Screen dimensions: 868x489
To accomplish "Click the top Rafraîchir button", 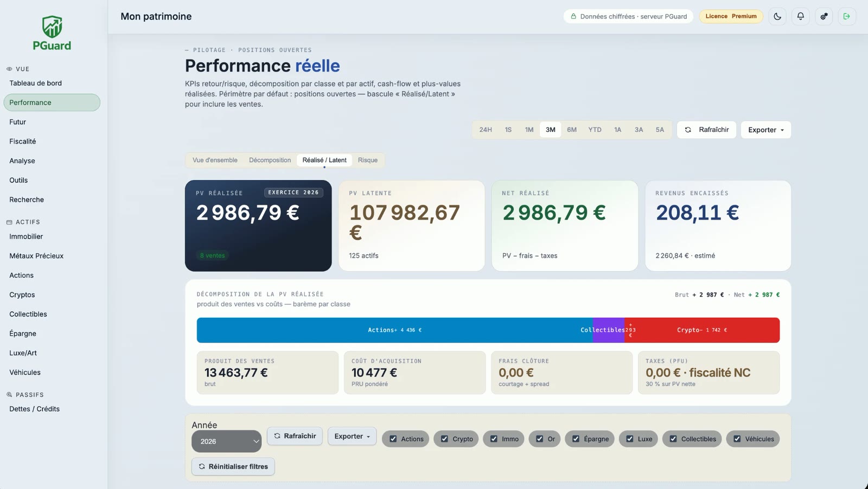I will pyautogui.click(x=706, y=130).
